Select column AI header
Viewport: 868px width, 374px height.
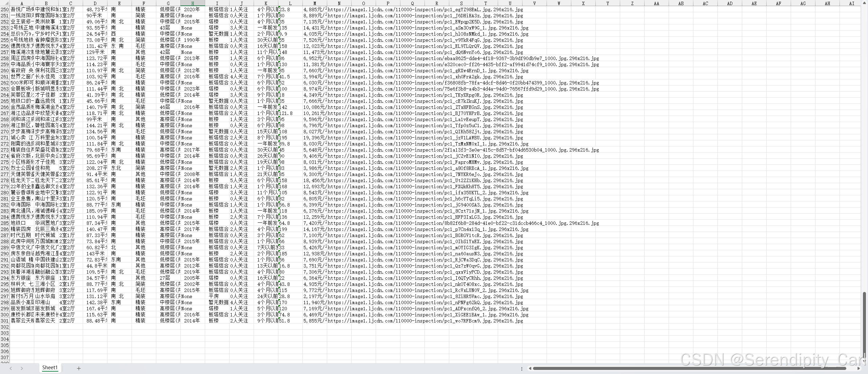(x=852, y=3)
